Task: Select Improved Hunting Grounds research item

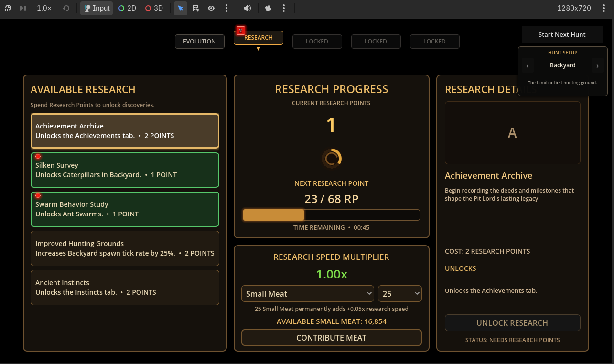Action: click(125, 248)
